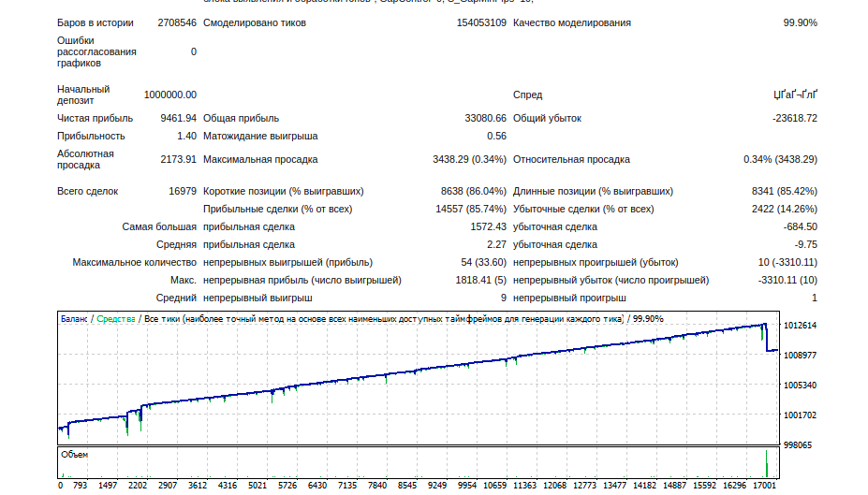Select the largest profit trade value 1572.43
Image resolution: width=868 pixels, height=495 pixels.
(x=488, y=226)
